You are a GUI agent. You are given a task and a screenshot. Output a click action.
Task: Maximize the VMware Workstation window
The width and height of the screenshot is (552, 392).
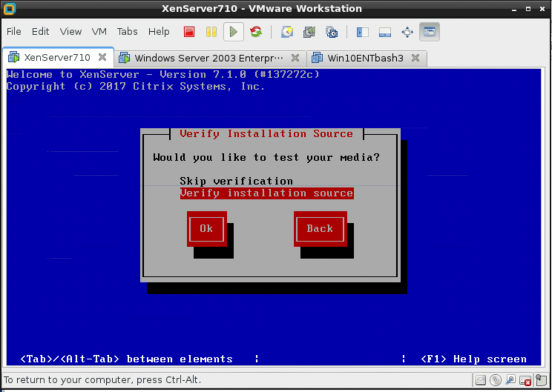click(x=528, y=9)
